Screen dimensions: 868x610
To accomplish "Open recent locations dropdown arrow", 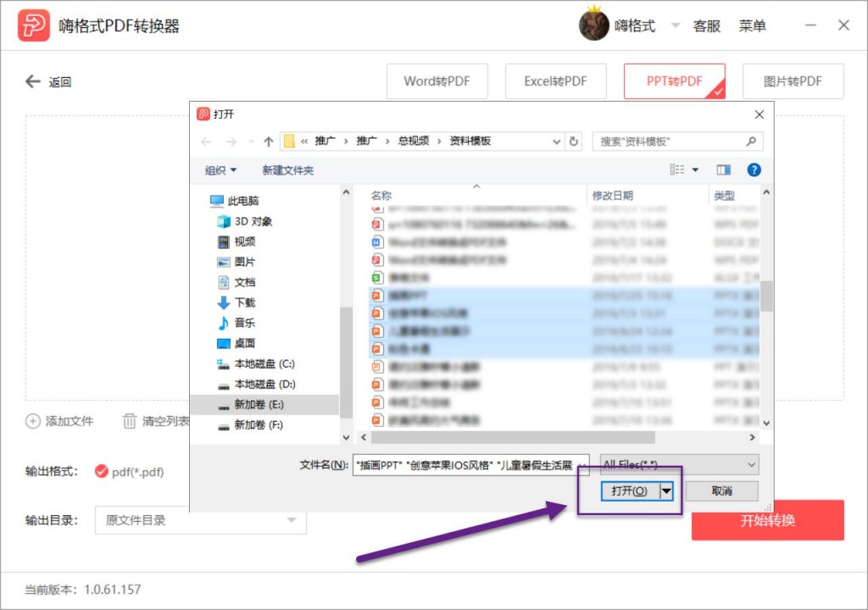I will [251, 141].
